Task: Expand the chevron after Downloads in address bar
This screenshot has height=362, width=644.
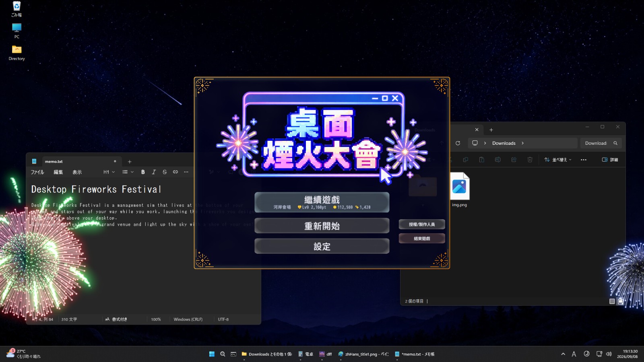Action: pyautogui.click(x=522, y=143)
